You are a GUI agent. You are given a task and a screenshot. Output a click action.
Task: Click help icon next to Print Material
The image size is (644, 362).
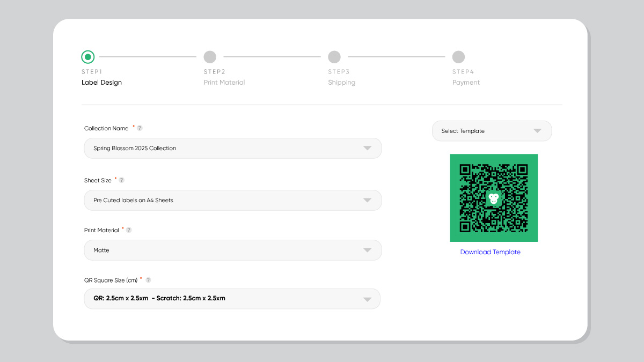coord(129,230)
